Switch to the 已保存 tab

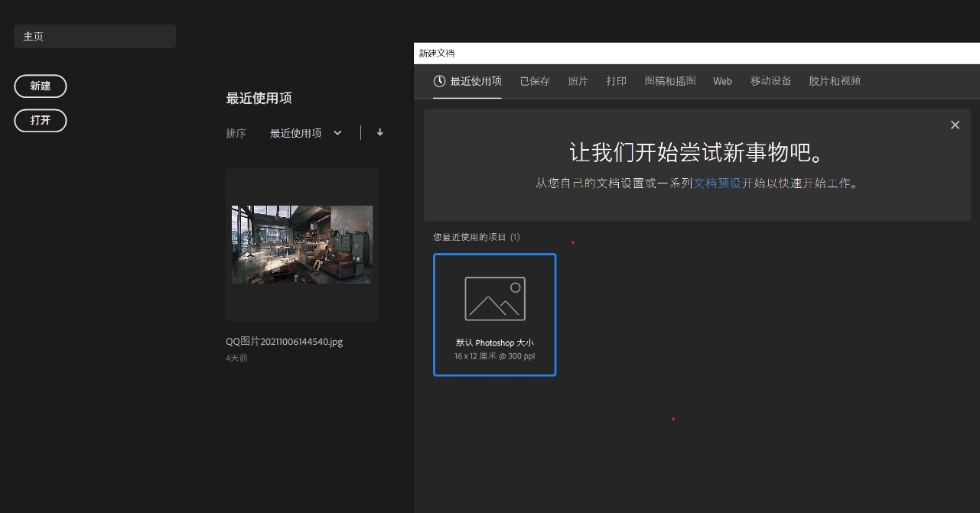(x=535, y=81)
